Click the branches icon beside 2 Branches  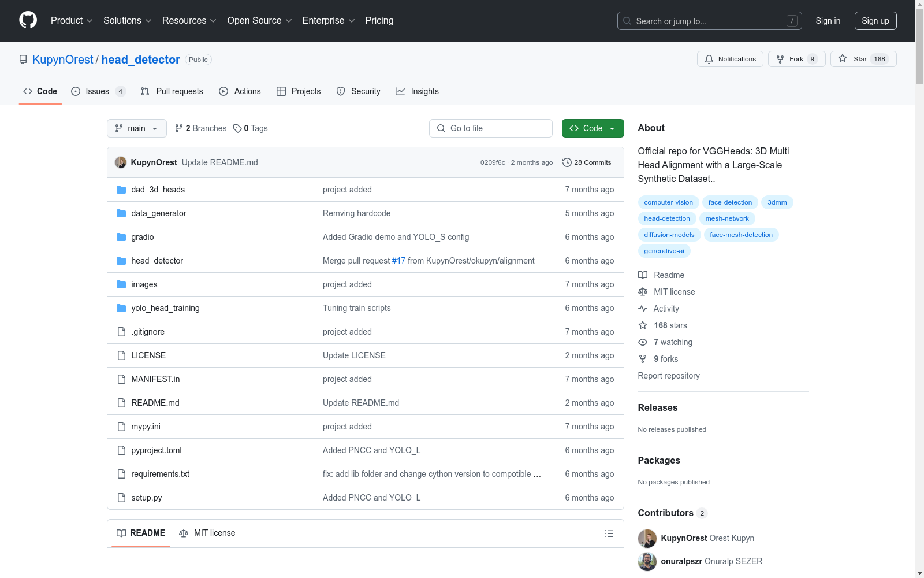pyautogui.click(x=179, y=128)
